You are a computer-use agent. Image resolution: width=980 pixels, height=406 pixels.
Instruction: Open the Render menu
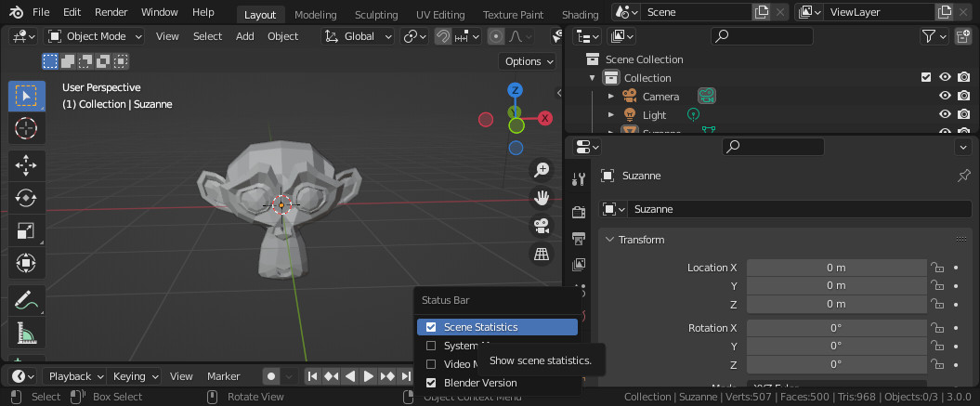(x=111, y=12)
